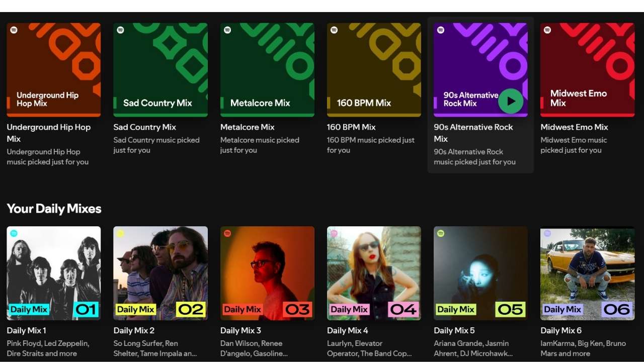The width and height of the screenshot is (644, 362).
Task: Click Spotify logo on Daily Mix 04 cover
Action: click(334, 233)
